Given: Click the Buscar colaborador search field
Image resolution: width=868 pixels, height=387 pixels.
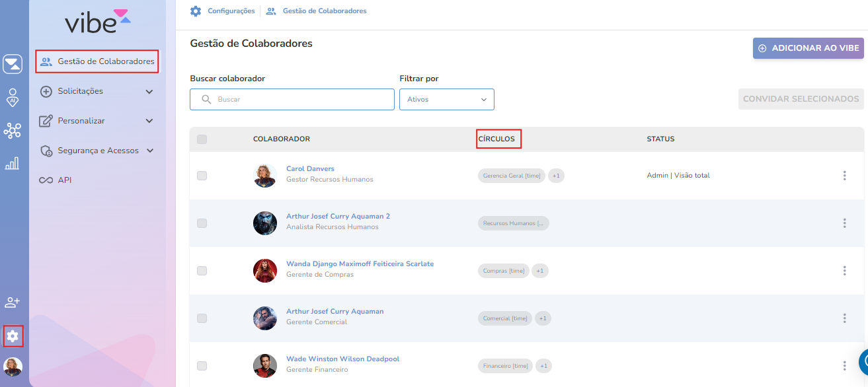Looking at the screenshot, I should coord(292,99).
